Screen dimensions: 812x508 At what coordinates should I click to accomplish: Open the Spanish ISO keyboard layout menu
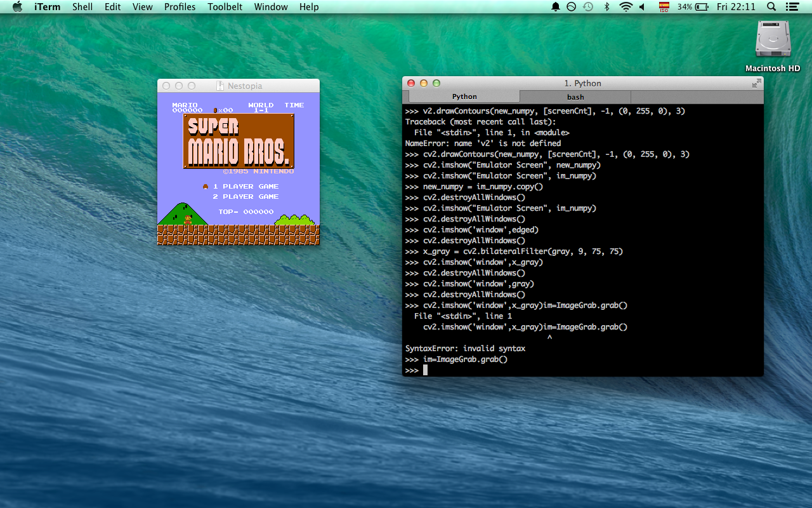664,7
